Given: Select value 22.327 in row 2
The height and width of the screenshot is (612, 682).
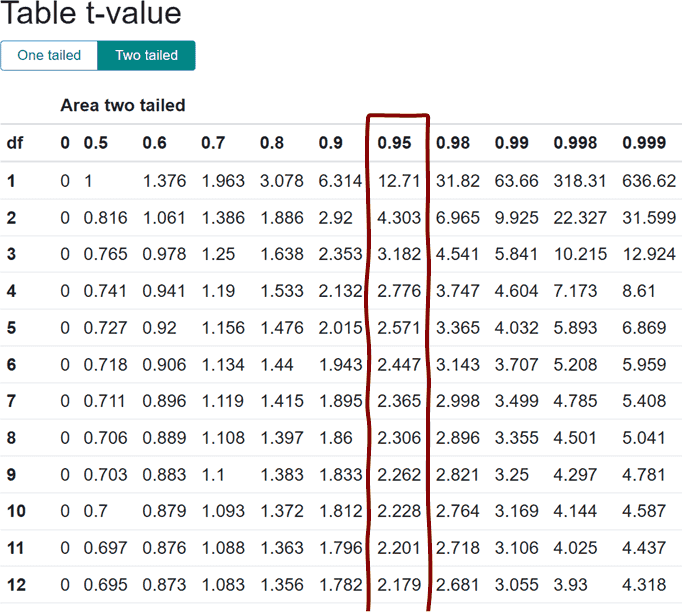Looking at the screenshot, I should (x=580, y=217).
